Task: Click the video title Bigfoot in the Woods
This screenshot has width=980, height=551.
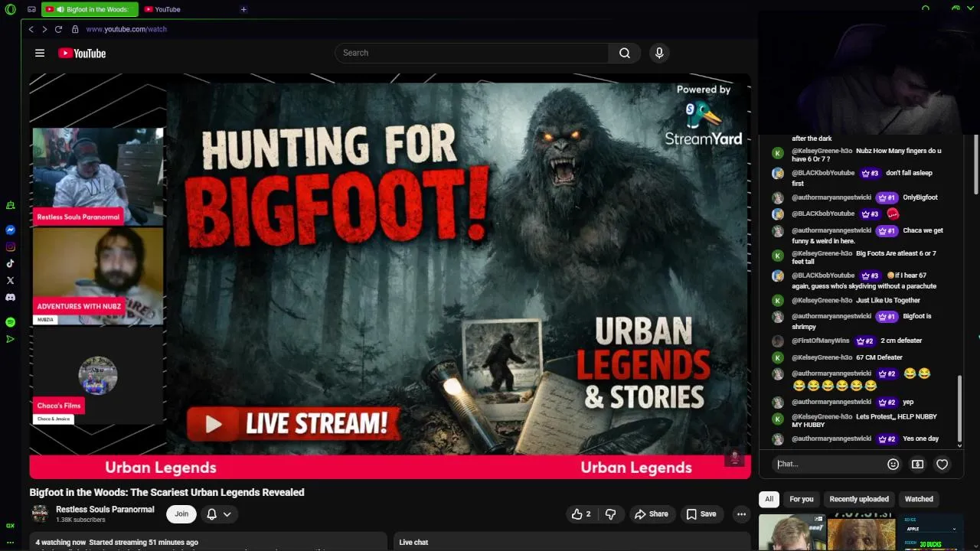Action: (167, 492)
